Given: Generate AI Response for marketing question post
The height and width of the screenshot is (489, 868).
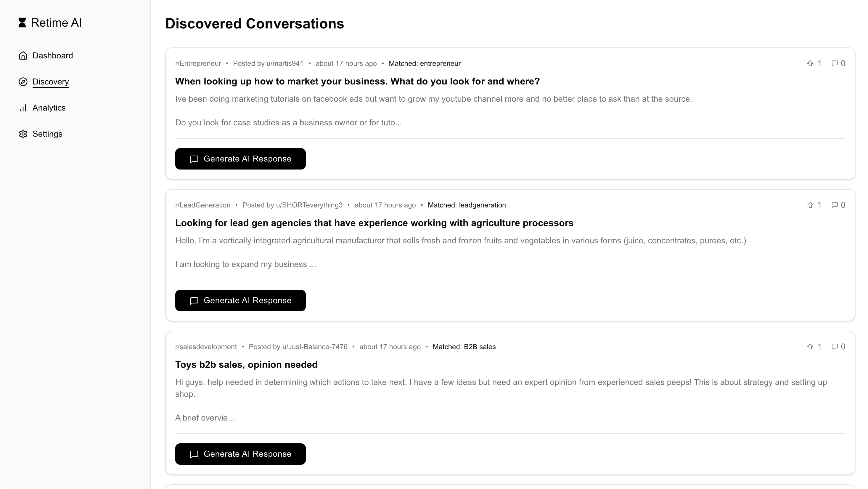Looking at the screenshot, I should point(240,159).
